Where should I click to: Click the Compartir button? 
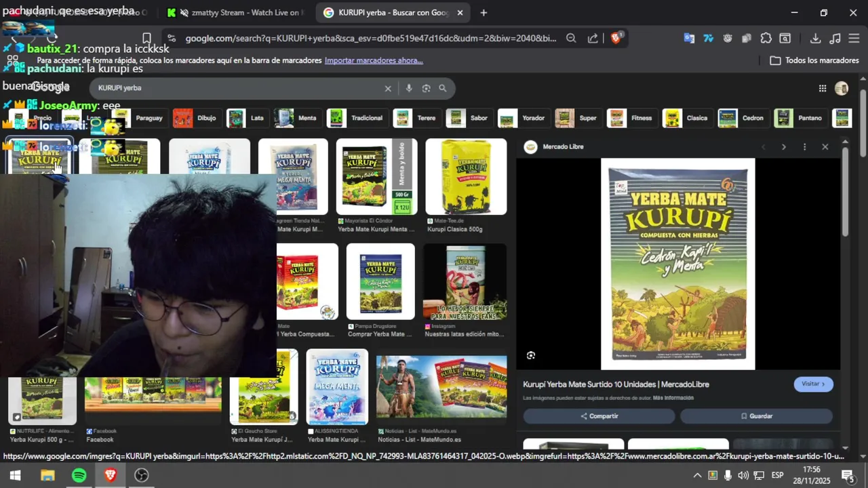(600, 416)
